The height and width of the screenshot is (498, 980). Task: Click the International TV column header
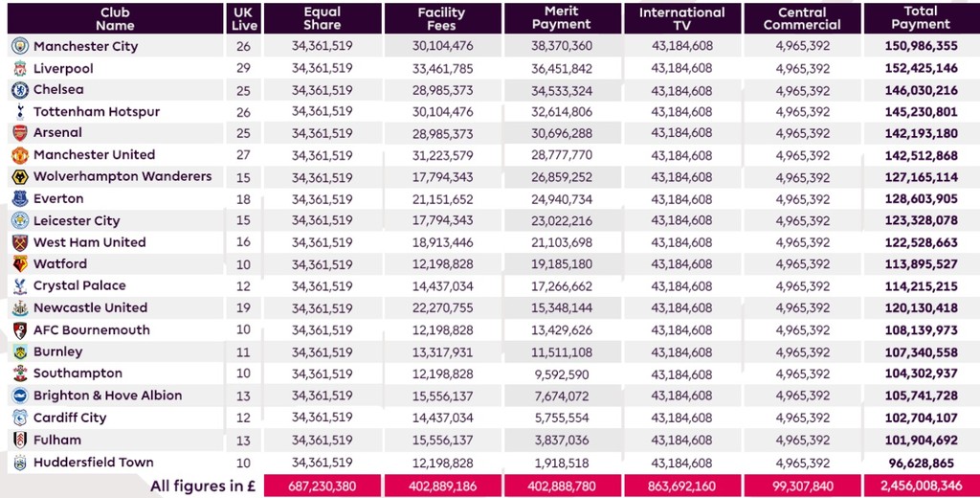[x=681, y=18]
